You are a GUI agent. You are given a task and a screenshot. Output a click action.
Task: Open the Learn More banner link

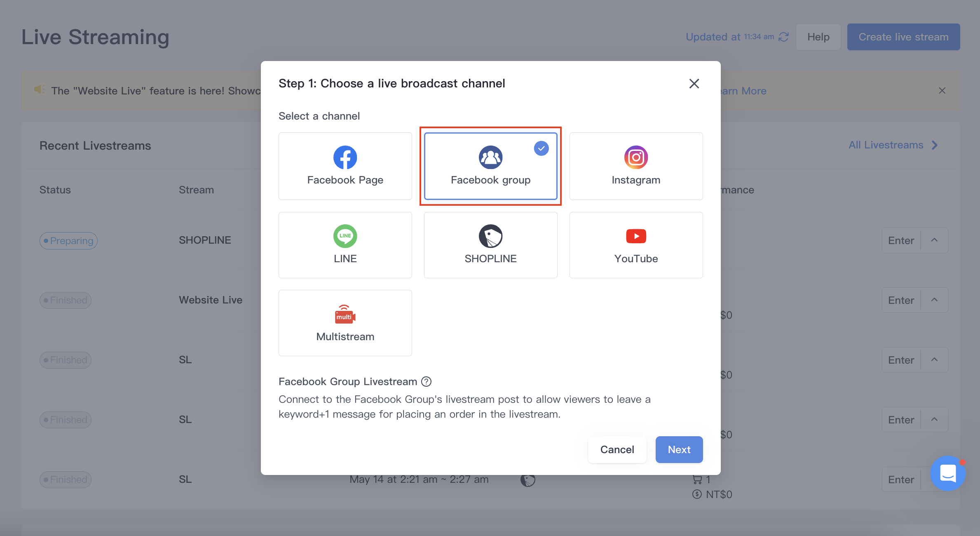pyautogui.click(x=743, y=91)
